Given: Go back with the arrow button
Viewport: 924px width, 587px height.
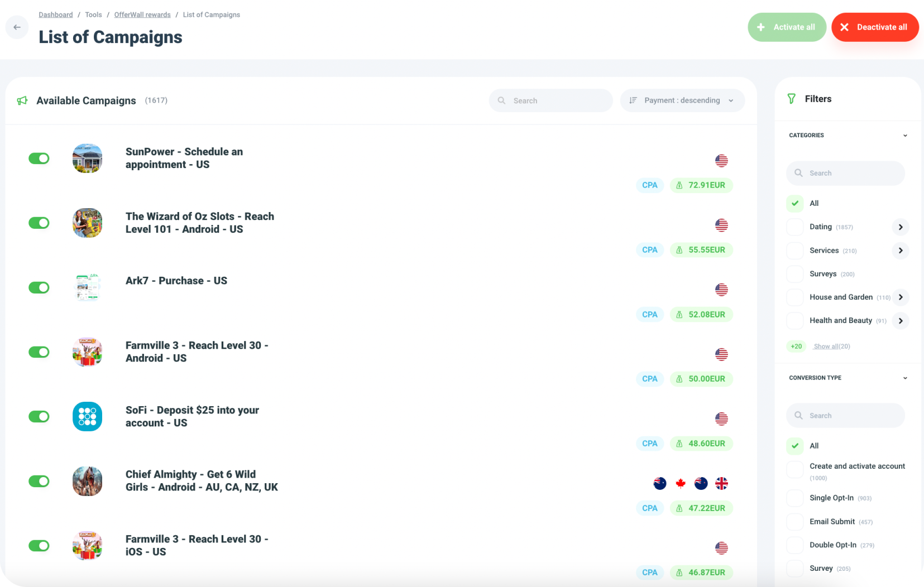Looking at the screenshot, I should point(17,27).
